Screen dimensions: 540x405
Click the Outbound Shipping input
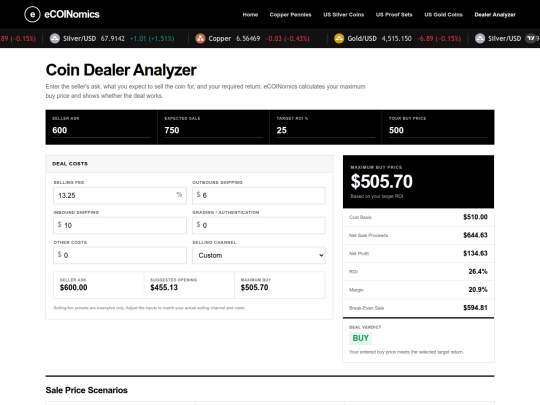(x=259, y=196)
